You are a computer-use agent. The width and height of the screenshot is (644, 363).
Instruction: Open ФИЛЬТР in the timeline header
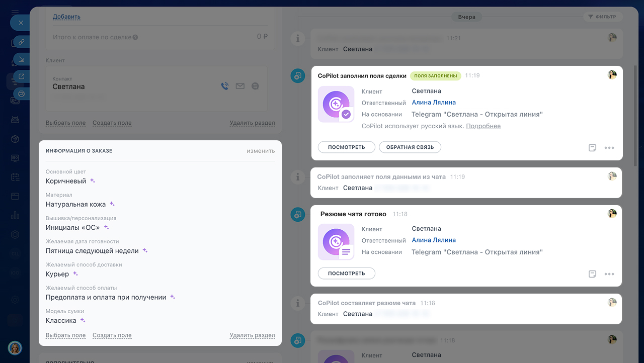(x=603, y=17)
